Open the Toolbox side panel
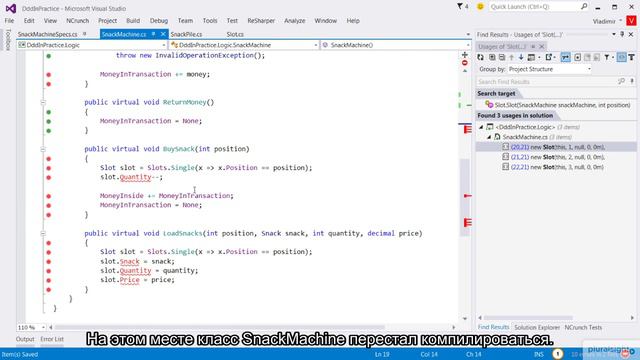Image resolution: width=640 pixels, height=360 pixels. (x=7, y=40)
